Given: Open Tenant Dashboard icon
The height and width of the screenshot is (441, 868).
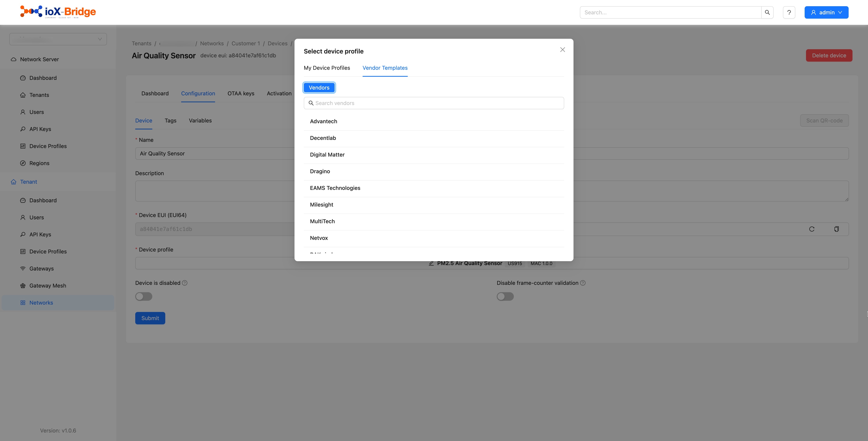Looking at the screenshot, I should (23, 201).
